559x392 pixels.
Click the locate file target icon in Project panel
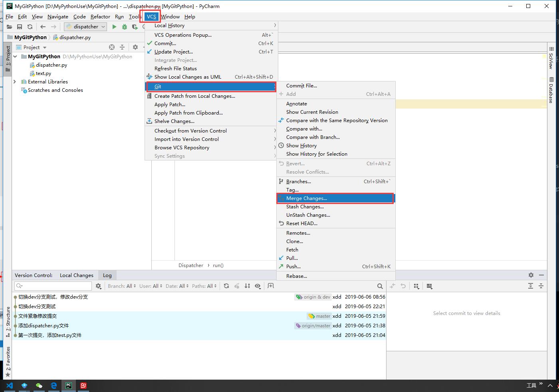[x=112, y=47]
